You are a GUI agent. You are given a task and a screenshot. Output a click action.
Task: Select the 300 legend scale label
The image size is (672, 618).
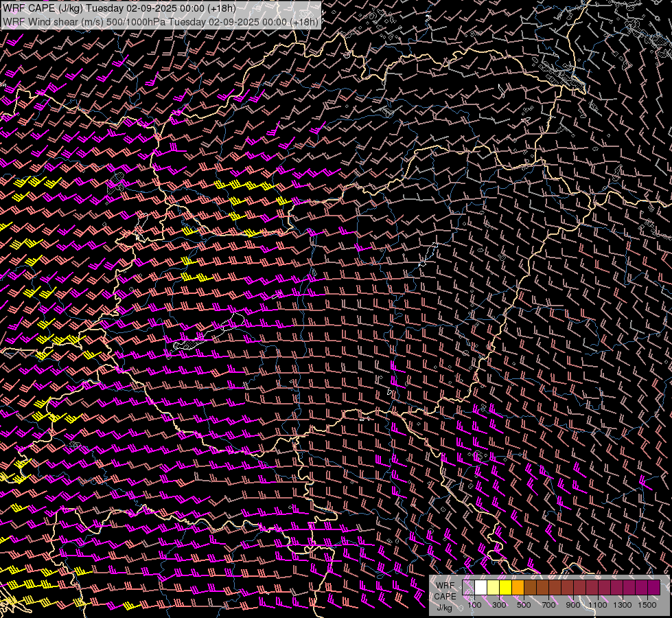coord(499,605)
